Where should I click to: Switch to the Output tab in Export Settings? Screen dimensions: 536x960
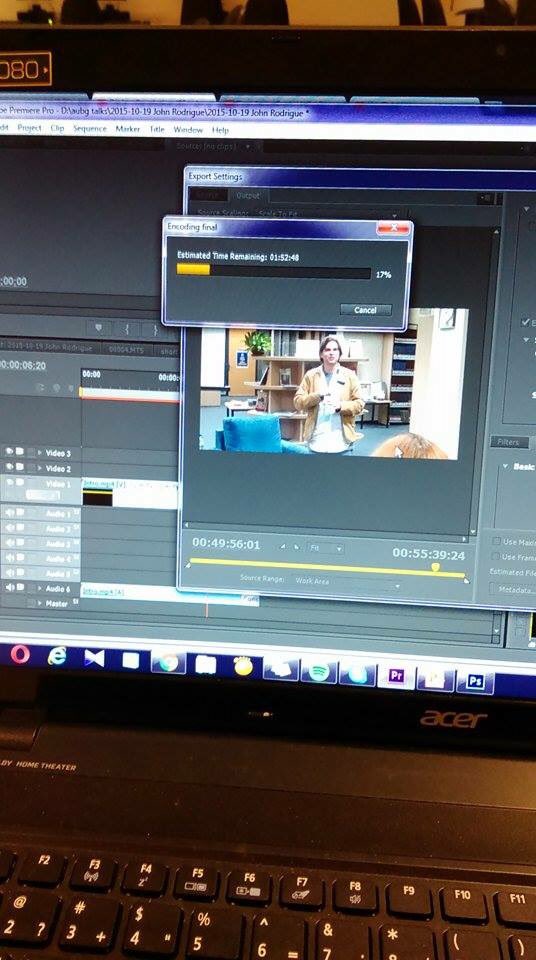click(248, 195)
